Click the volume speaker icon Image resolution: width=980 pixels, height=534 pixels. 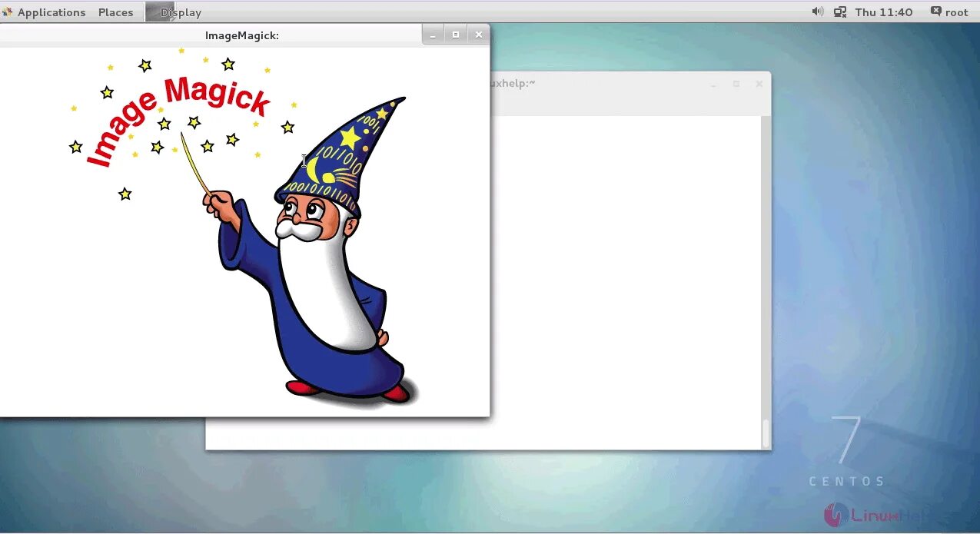(817, 12)
